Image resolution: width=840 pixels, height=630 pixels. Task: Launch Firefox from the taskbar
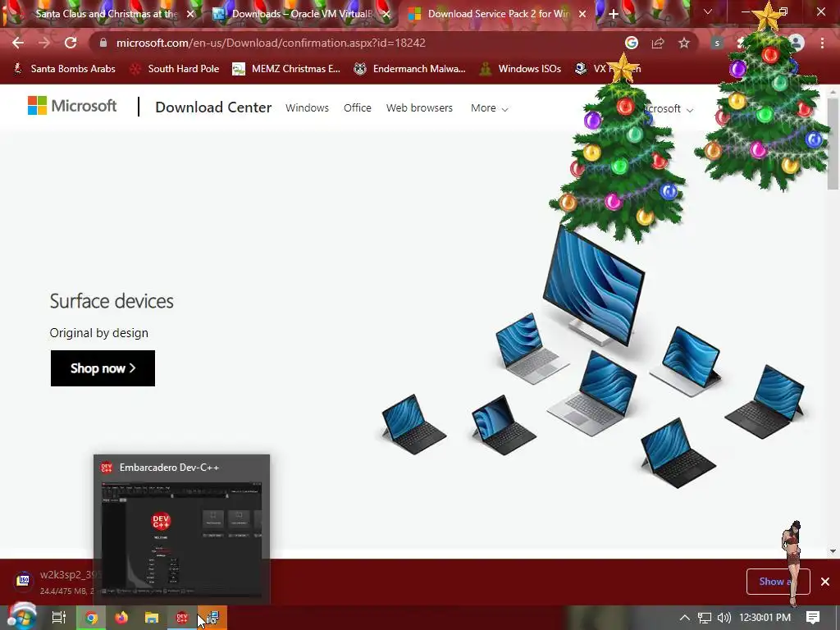pos(121,618)
